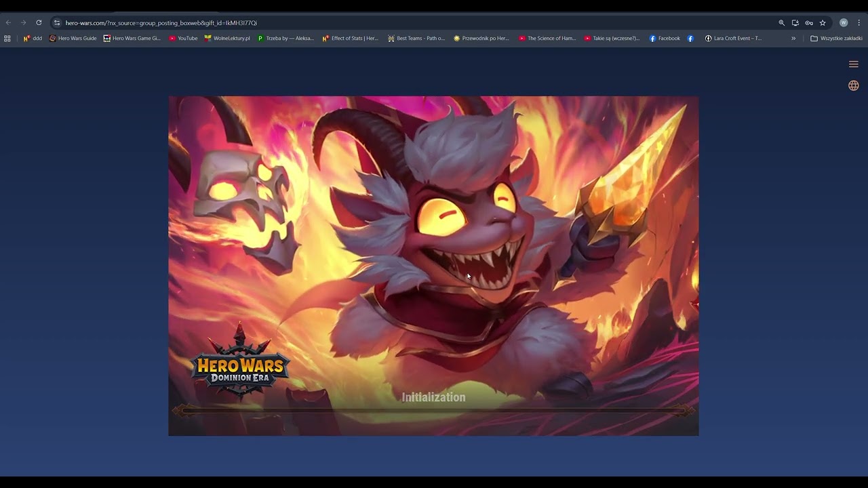Open the labeled Facebook bookmark
The height and width of the screenshot is (488, 868).
coord(665,39)
